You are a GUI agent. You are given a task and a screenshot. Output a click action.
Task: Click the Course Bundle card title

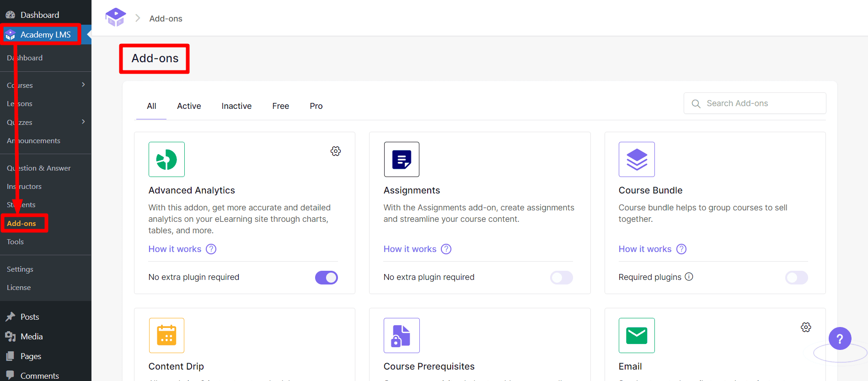tap(650, 190)
